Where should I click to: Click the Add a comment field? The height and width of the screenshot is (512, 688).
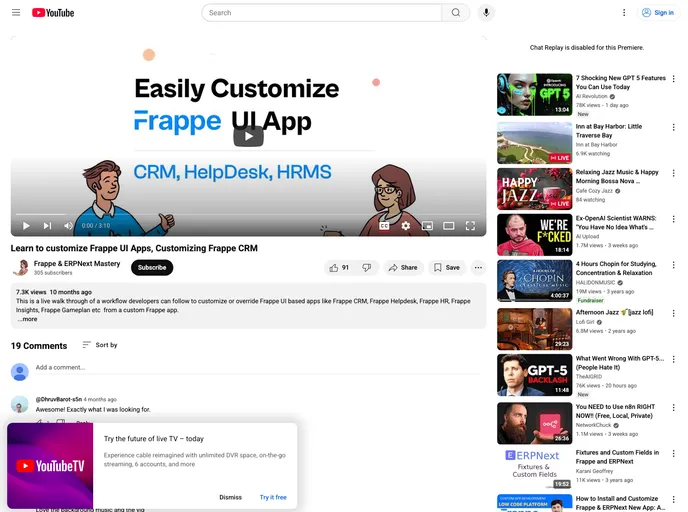(x=258, y=368)
